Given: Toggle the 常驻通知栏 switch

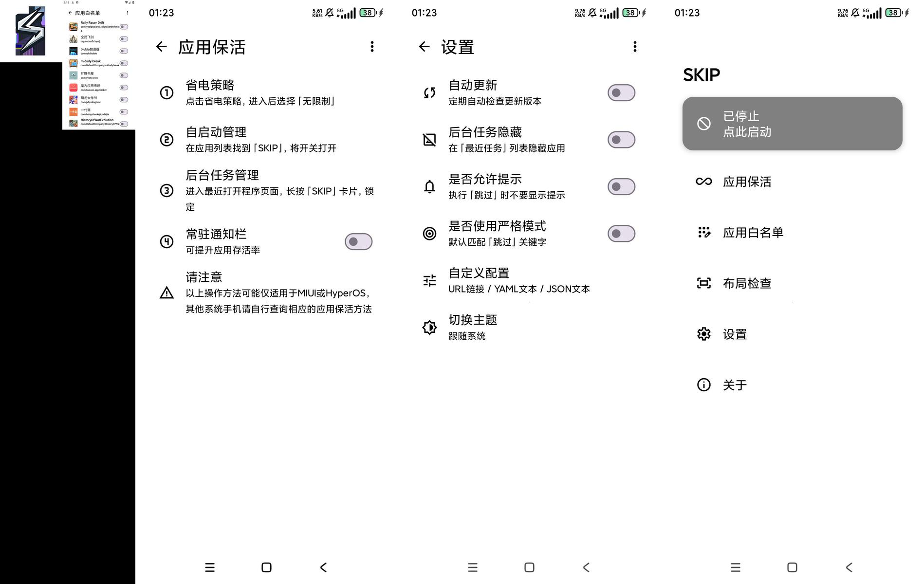Looking at the screenshot, I should (x=358, y=242).
